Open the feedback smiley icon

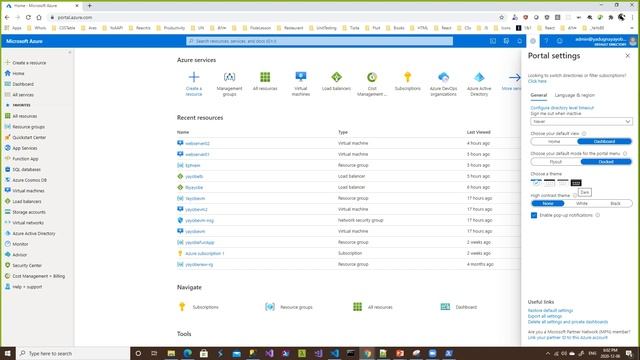point(560,41)
